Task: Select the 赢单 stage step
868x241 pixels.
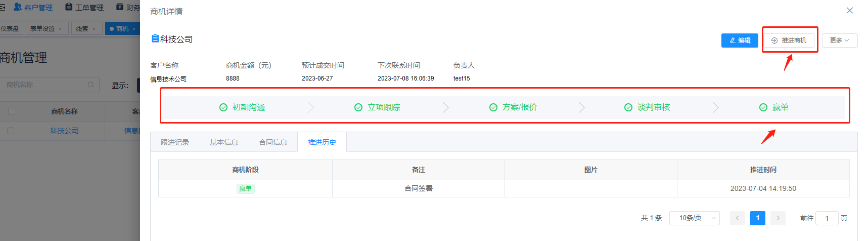Action: point(774,107)
